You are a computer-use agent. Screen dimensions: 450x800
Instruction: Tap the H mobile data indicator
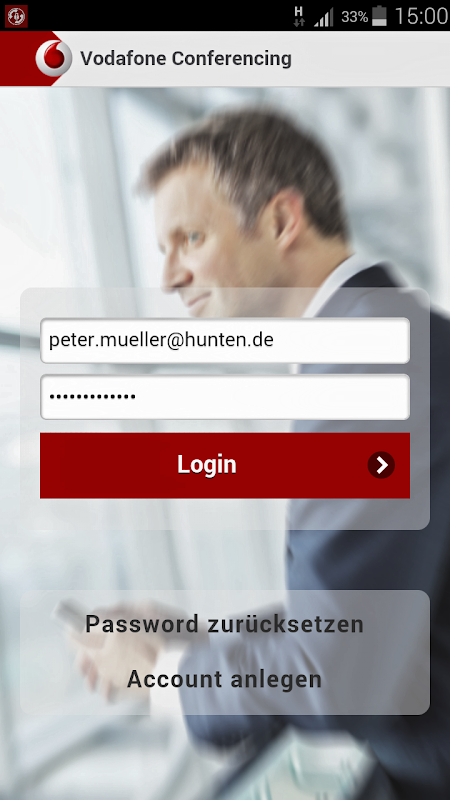299,16
